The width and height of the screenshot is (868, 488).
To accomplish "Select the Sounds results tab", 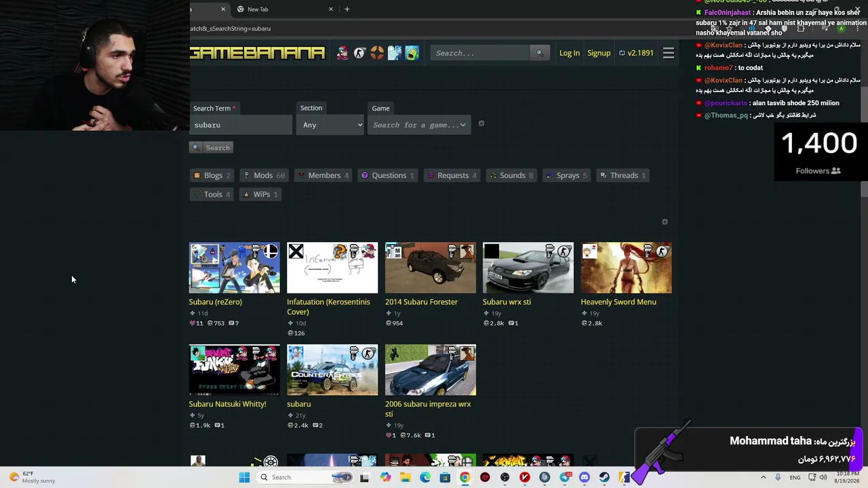I will pos(511,176).
